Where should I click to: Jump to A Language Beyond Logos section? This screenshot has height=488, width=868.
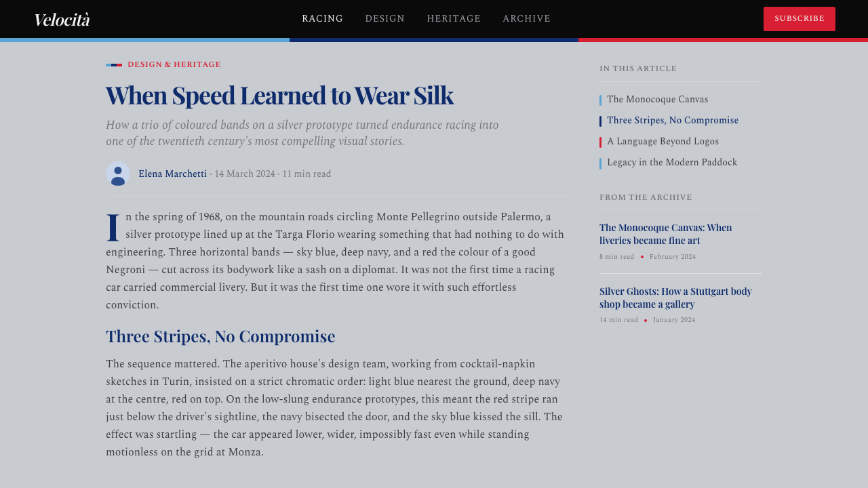[663, 142]
